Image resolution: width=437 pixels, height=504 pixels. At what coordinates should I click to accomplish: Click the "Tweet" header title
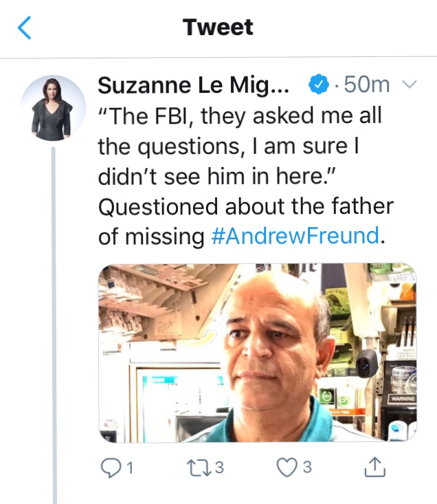click(218, 28)
